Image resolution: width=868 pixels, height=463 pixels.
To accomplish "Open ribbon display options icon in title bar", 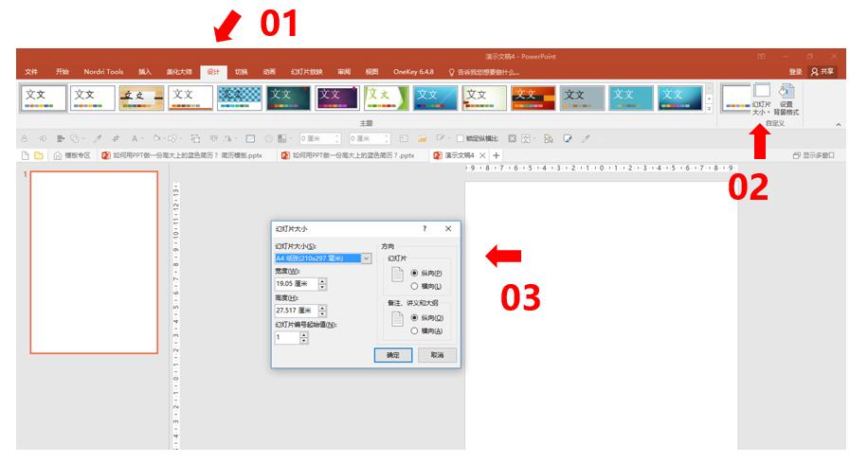I will 761,57.
